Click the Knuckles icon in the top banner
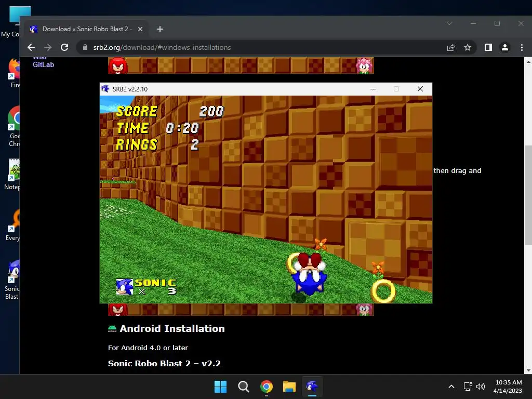 (118, 65)
